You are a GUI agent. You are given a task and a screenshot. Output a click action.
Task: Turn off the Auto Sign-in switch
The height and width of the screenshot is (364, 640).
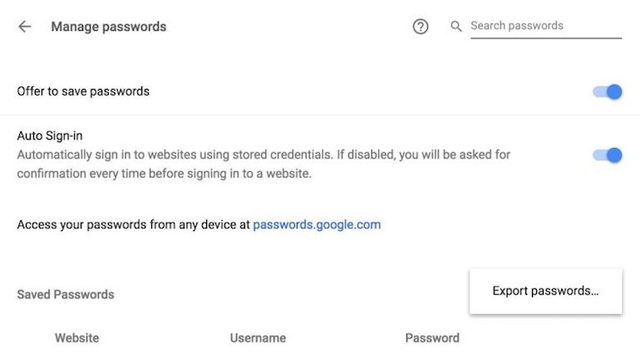pos(608,155)
